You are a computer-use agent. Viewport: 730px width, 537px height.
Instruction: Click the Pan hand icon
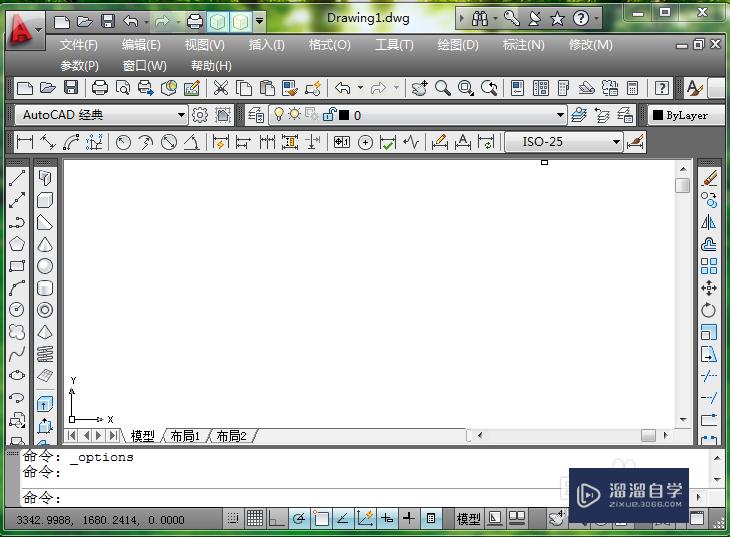[419, 88]
